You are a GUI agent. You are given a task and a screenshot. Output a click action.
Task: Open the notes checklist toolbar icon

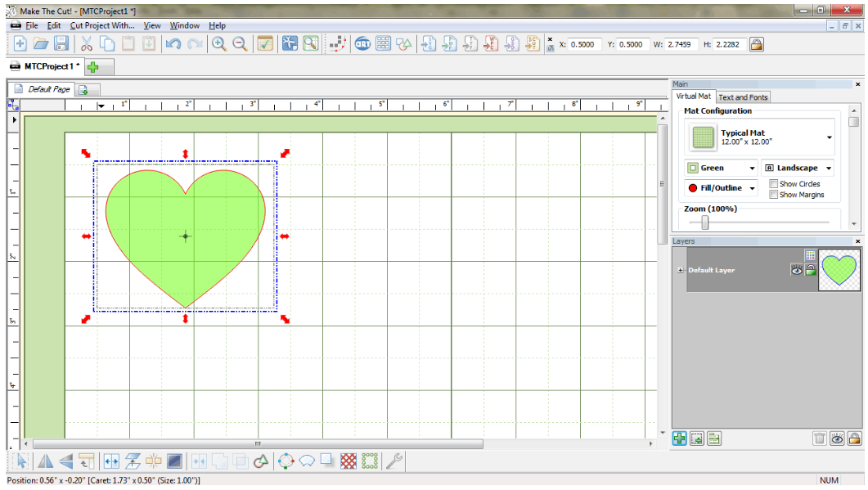coord(265,43)
